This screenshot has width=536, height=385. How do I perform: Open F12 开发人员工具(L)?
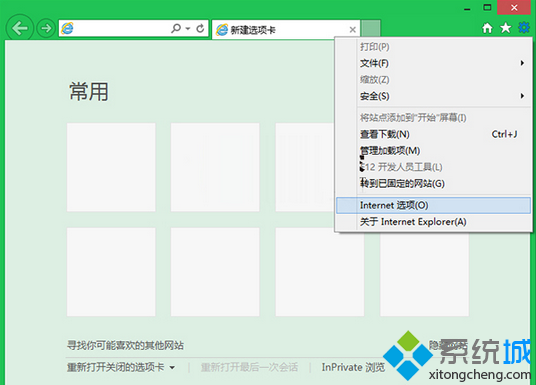pyautogui.click(x=433, y=167)
